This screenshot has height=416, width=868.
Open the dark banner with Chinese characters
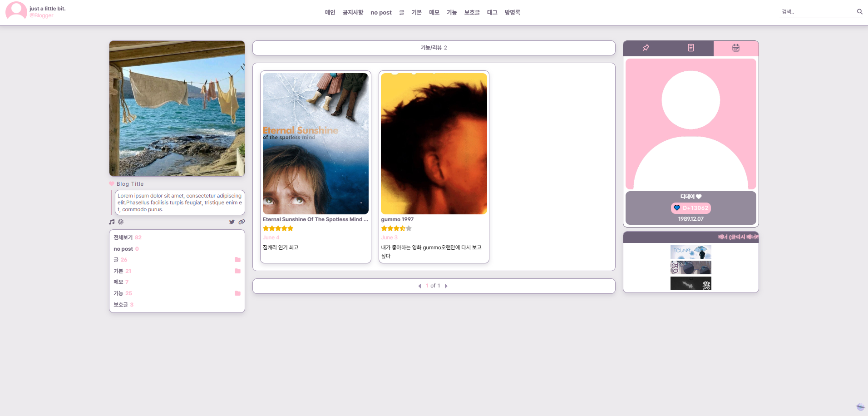click(691, 283)
